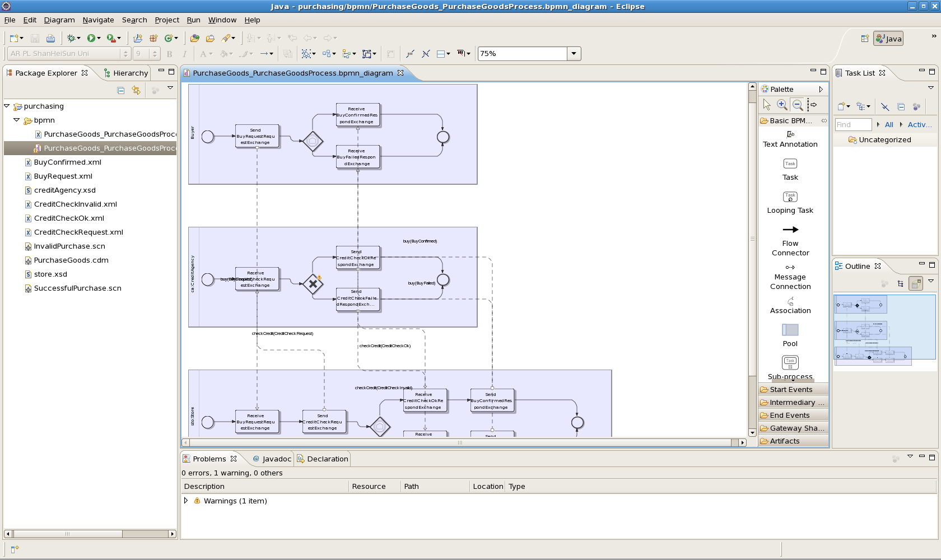Expand the End Events palette drawer
The height and width of the screenshot is (560, 941).
793,416
